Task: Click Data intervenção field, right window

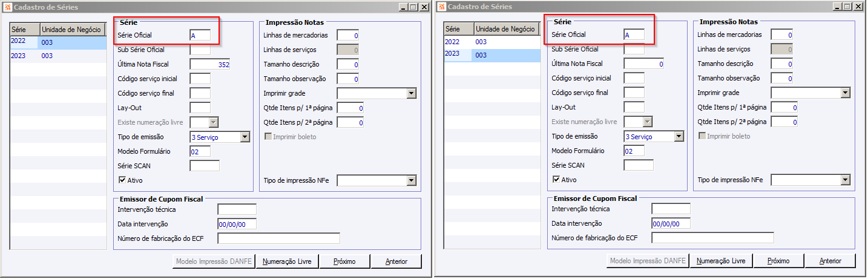Action: click(x=671, y=223)
